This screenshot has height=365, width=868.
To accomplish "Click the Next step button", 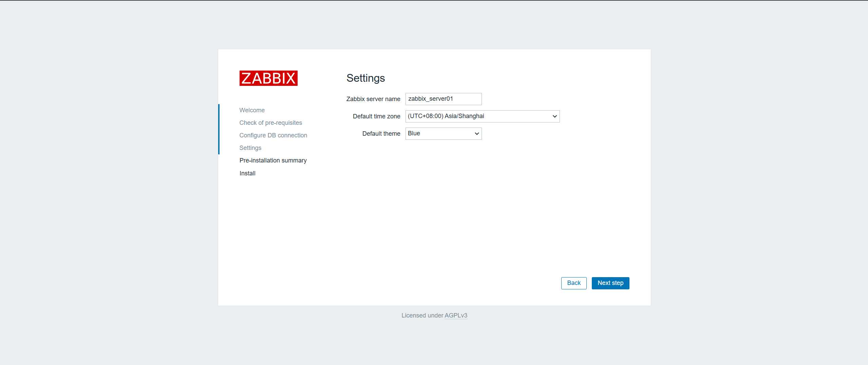I will [610, 283].
